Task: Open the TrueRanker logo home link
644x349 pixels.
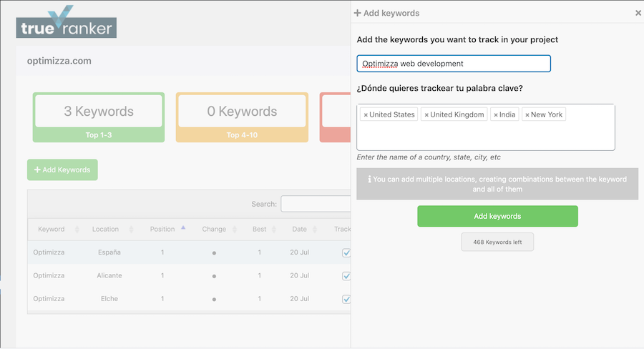Action: point(66,22)
